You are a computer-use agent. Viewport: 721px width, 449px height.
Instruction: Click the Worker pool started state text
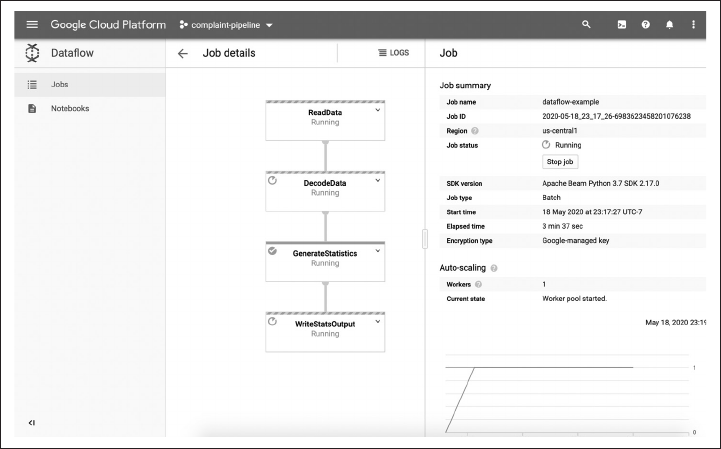(x=574, y=299)
